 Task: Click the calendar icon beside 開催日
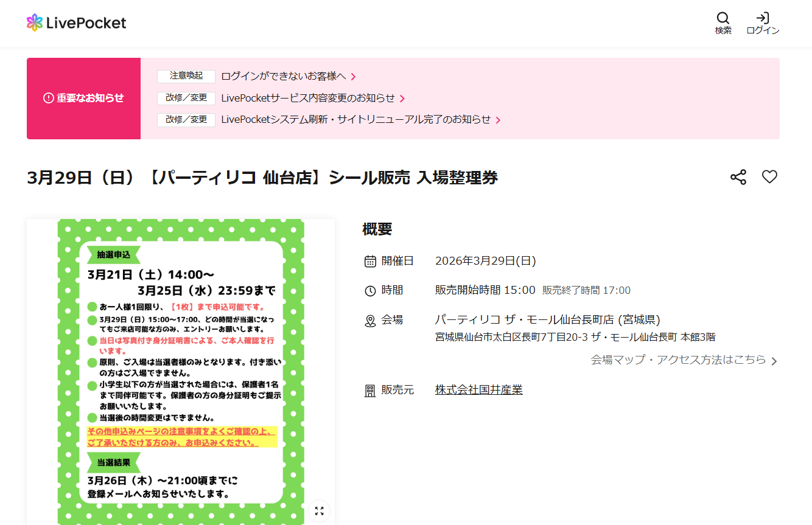click(370, 262)
